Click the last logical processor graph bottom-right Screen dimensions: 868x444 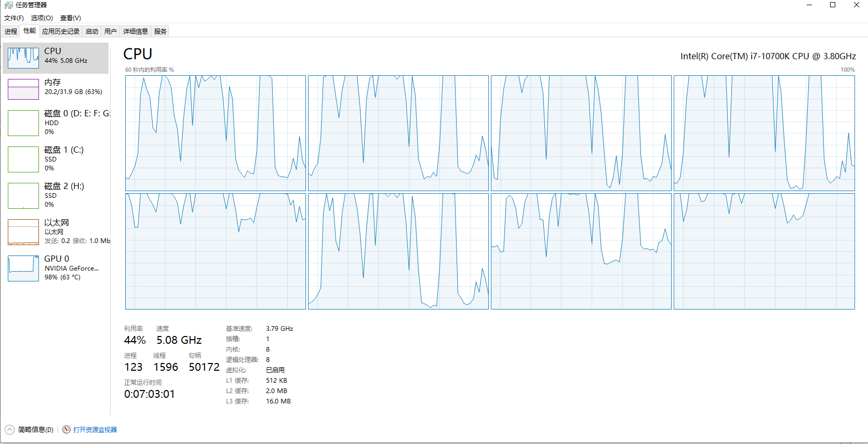[764, 251]
